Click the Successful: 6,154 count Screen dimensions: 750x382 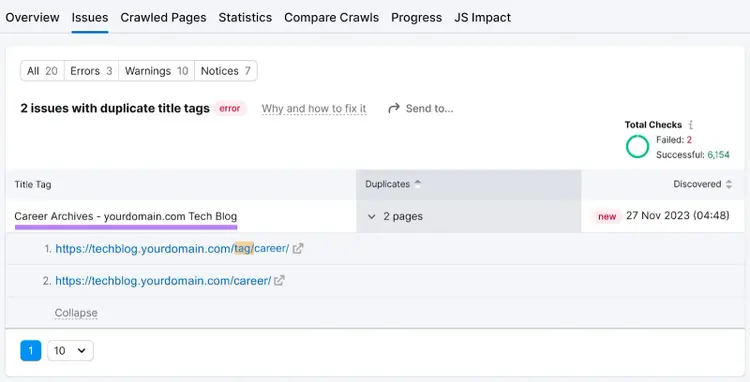pyautogui.click(x=693, y=154)
